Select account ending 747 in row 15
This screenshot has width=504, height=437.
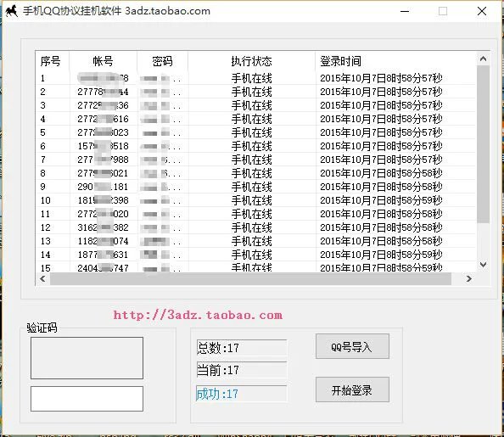pos(103,268)
